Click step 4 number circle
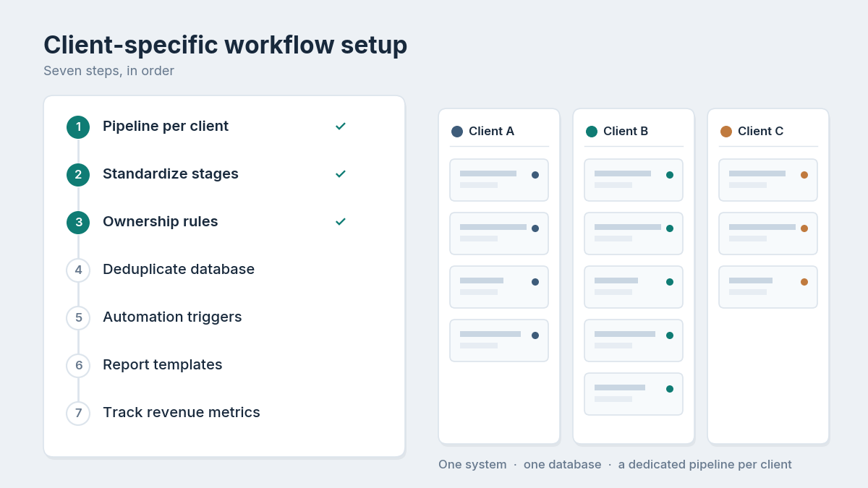This screenshot has width=868, height=488. pos(78,270)
